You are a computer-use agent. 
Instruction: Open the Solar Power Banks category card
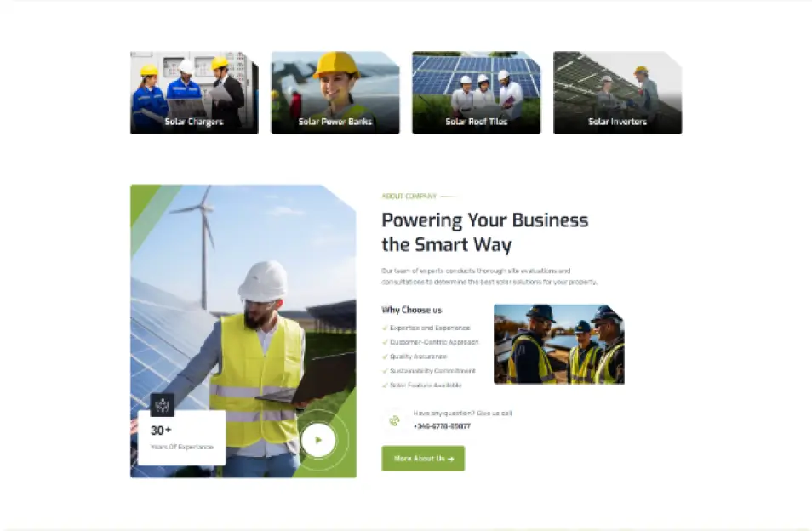(x=335, y=93)
